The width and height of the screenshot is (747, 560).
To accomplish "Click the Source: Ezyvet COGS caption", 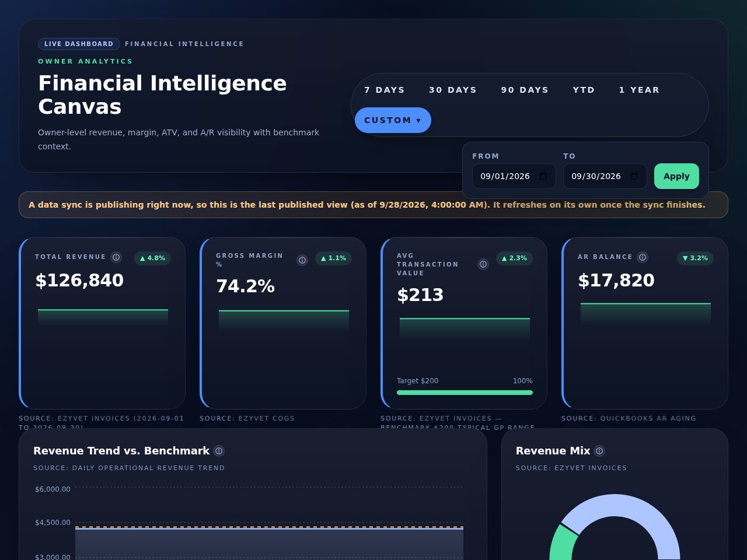I will click(x=247, y=418).
